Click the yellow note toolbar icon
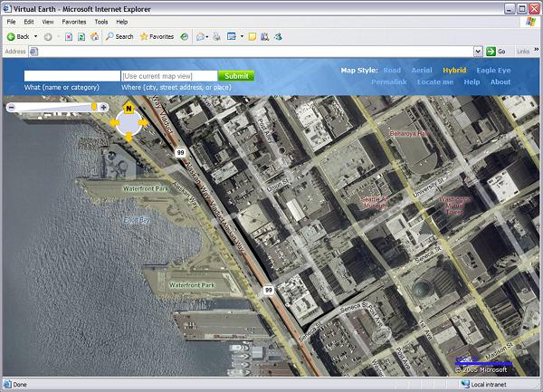The height and width of the screenshot is (392, 543). coord(252,37)
